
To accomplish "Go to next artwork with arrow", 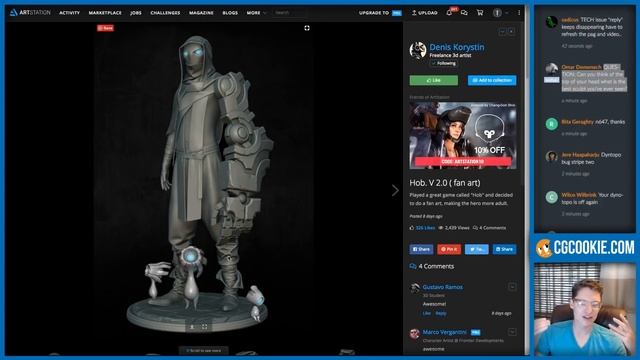I will tap(395, 190).
